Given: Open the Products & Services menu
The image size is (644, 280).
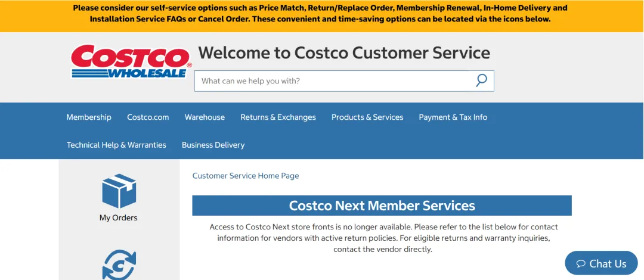Looking at the screenshot, I should 367,117.
